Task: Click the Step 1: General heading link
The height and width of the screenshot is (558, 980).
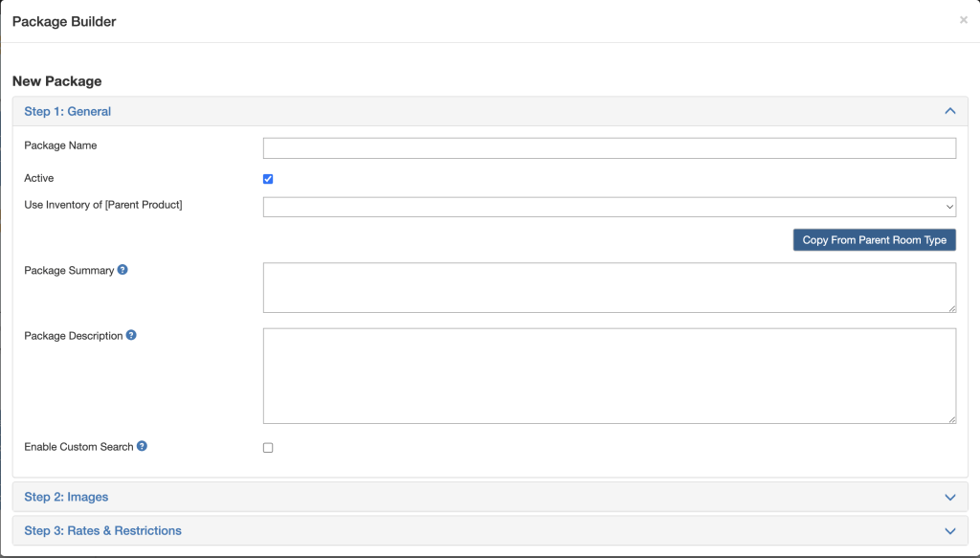Action: click(x=67, y=111)
